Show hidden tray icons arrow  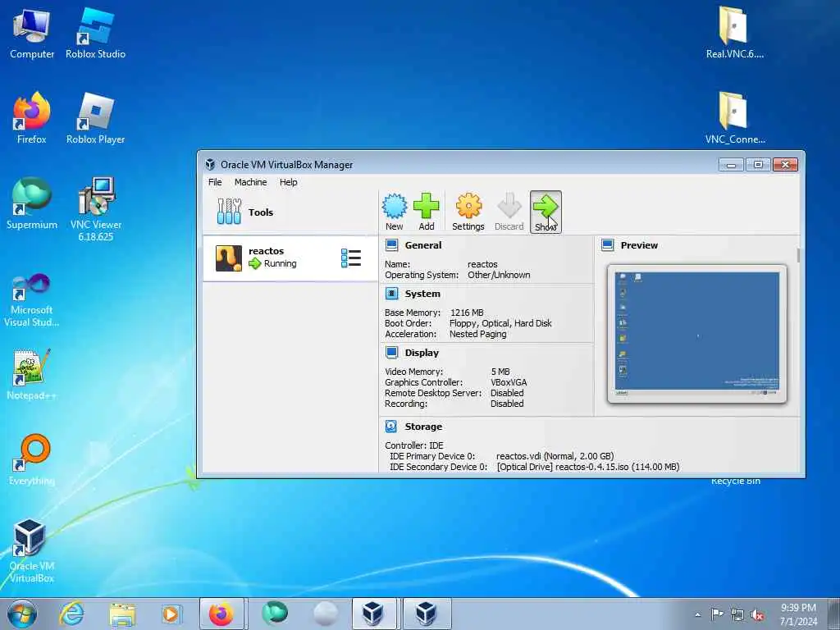[697, 614]
